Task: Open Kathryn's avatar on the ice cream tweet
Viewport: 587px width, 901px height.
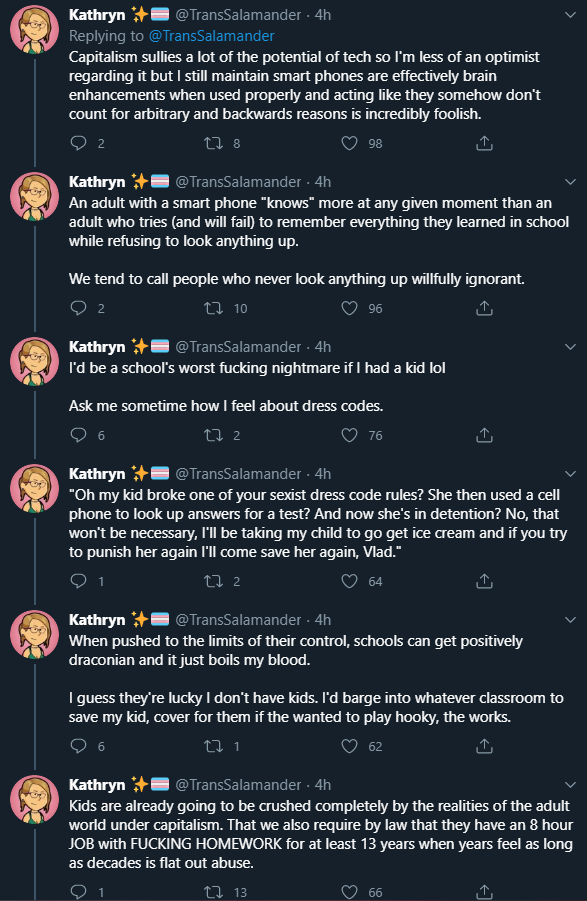Action: pos(35,488)
